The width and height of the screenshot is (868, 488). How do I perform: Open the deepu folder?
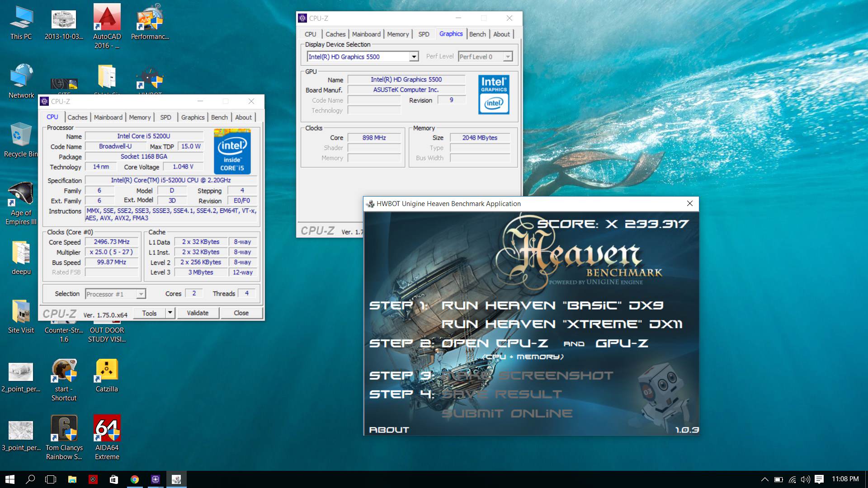click(21, 258)
